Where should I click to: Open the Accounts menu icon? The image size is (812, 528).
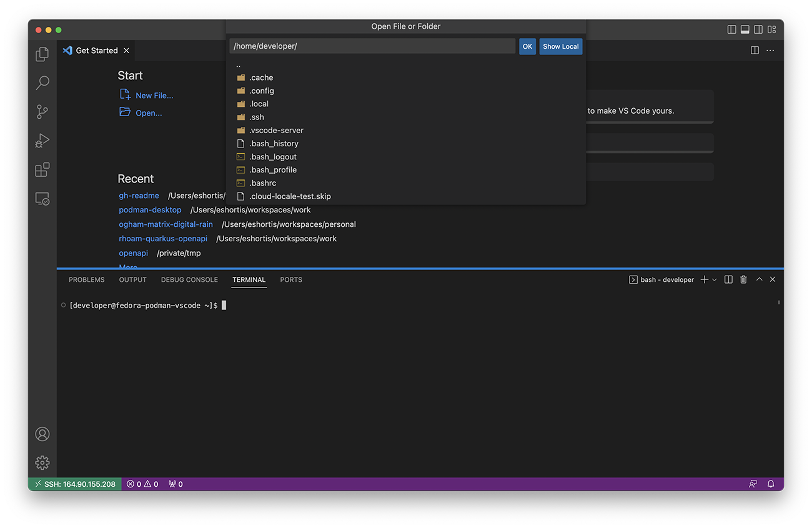click(x=42, y=434)
